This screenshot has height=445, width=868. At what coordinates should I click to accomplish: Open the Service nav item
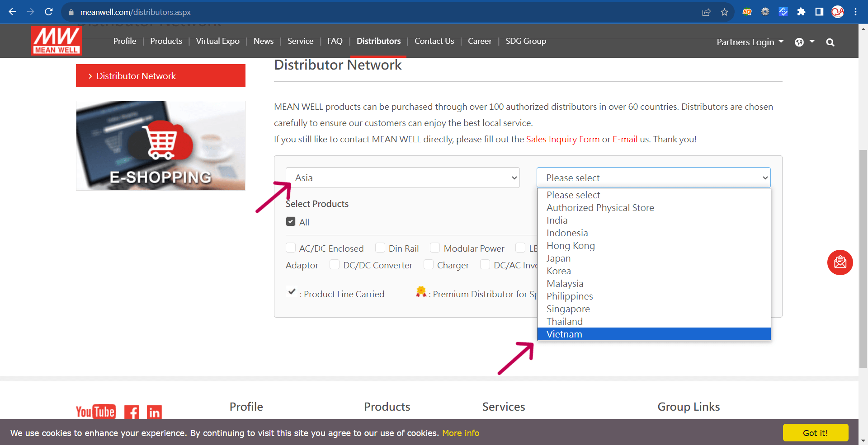tap(300, 41)
